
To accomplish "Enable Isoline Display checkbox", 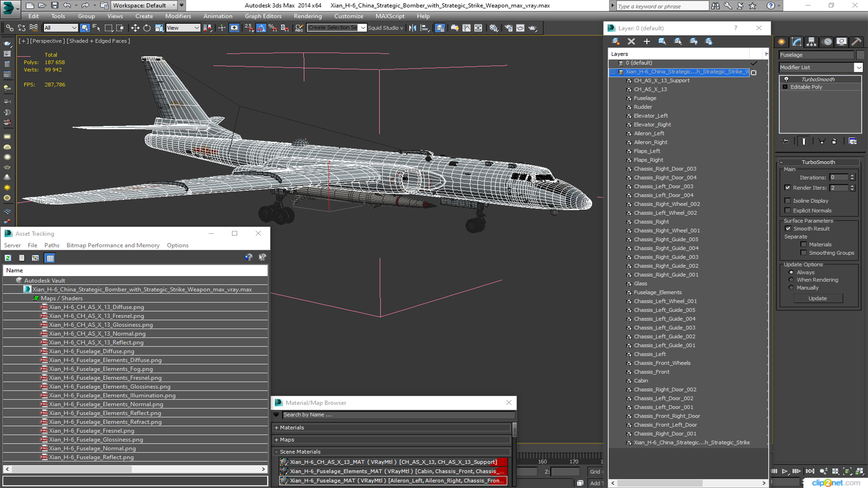I will coord(788,201).
